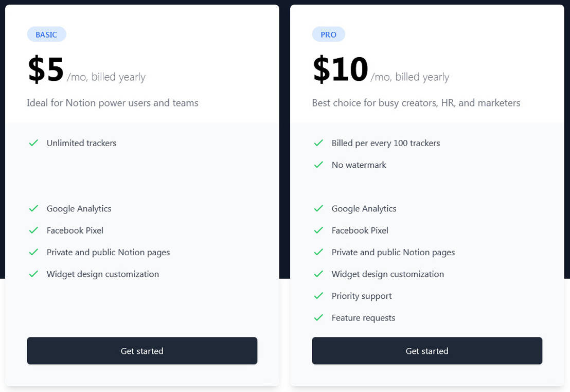Screen dimensions: 570x392
Task: Select the checkmark for Google Analytics on Basic plan
Action: click(33, 208)
